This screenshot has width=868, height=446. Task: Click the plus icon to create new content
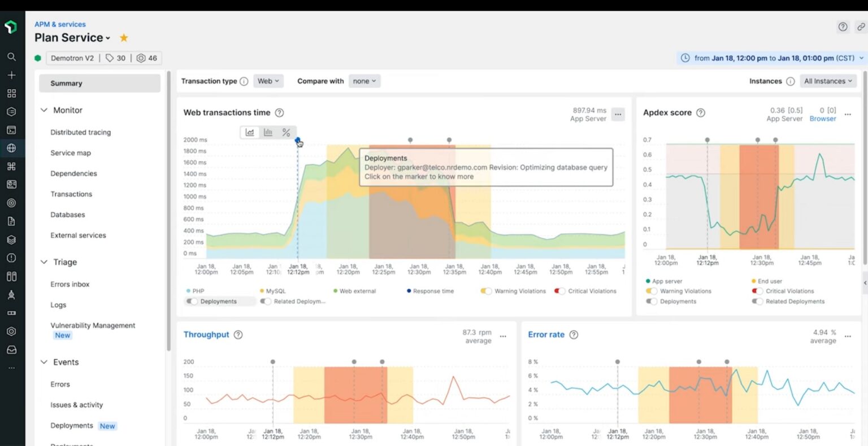pyautogui.click(x=11, y=75)
